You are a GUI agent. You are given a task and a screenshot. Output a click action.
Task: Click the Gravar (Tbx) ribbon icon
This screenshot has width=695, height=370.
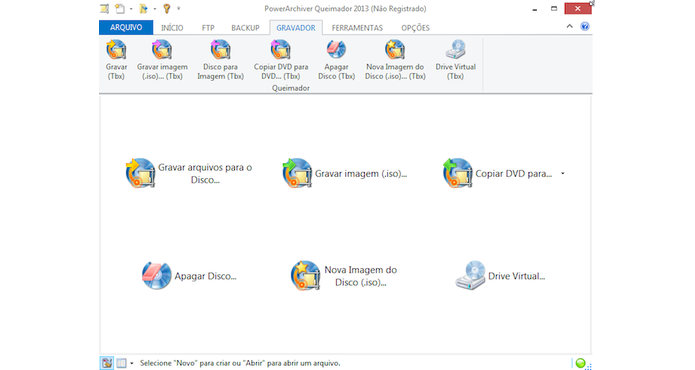[116, 60]
